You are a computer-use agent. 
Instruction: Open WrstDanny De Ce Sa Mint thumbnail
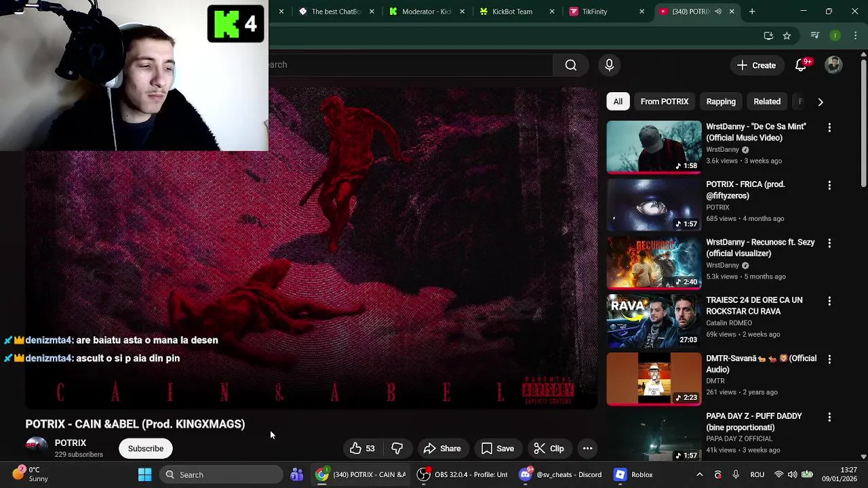pos(654,147)
